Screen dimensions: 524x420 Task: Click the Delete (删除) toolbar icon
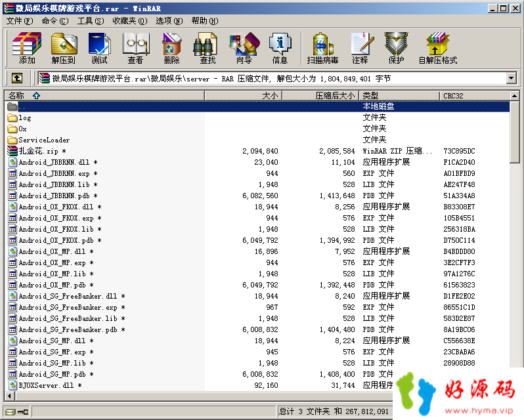tap(172, 48)
